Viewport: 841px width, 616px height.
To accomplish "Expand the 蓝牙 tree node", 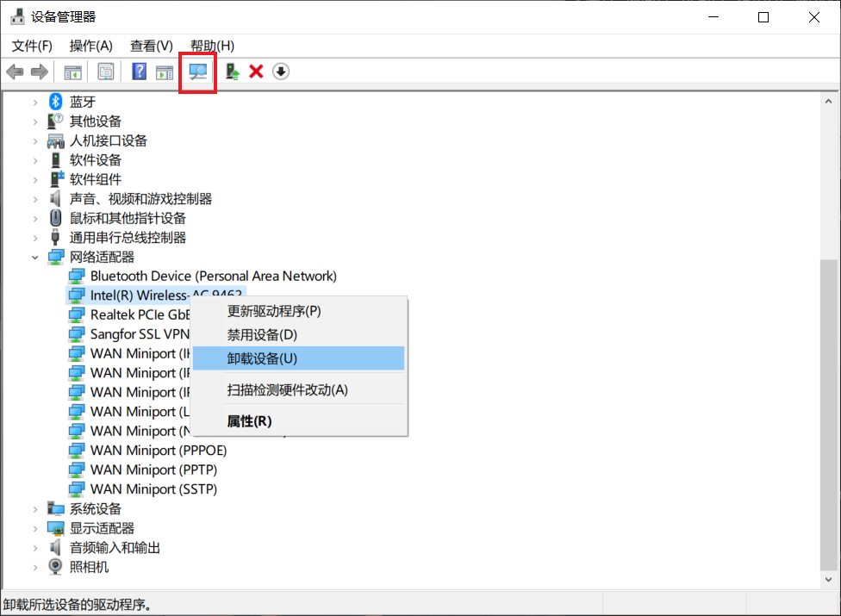I will click(x=35, y=102).
